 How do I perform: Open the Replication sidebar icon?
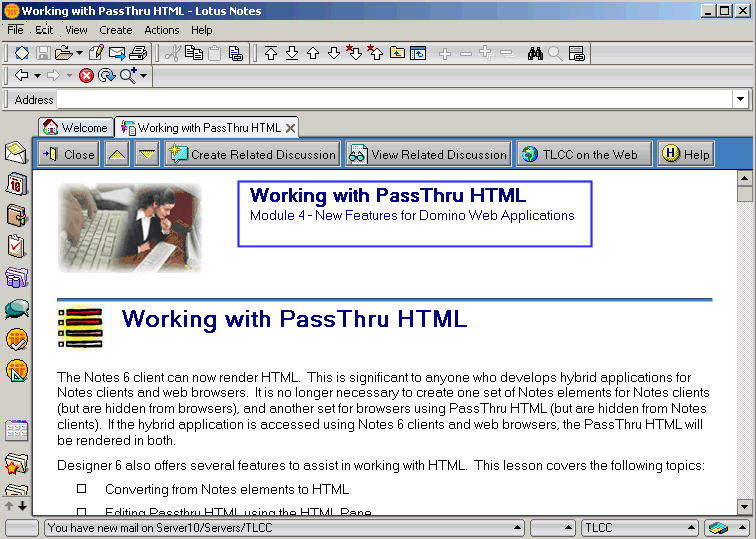pos(16,278)
